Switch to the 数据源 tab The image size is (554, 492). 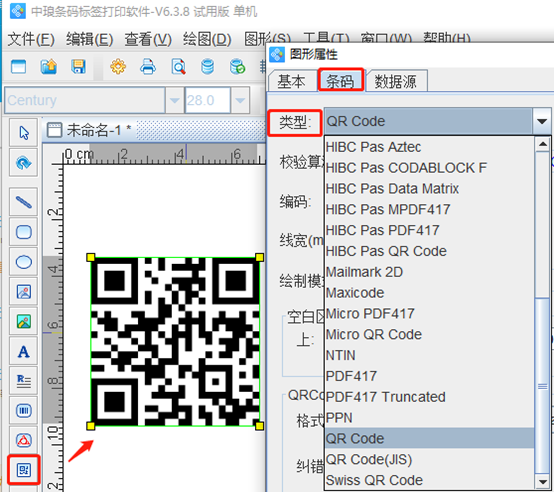[x=396, y=81]
